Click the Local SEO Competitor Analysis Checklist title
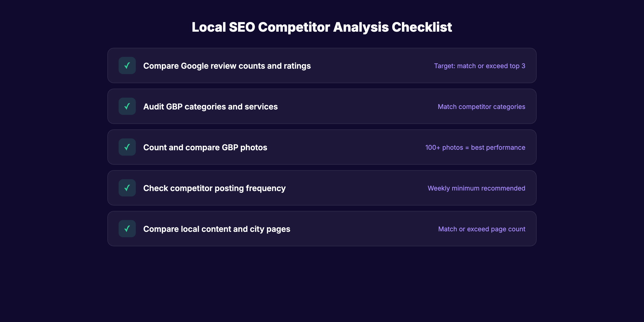The image size is (644, 322). (x=322, y=27)
